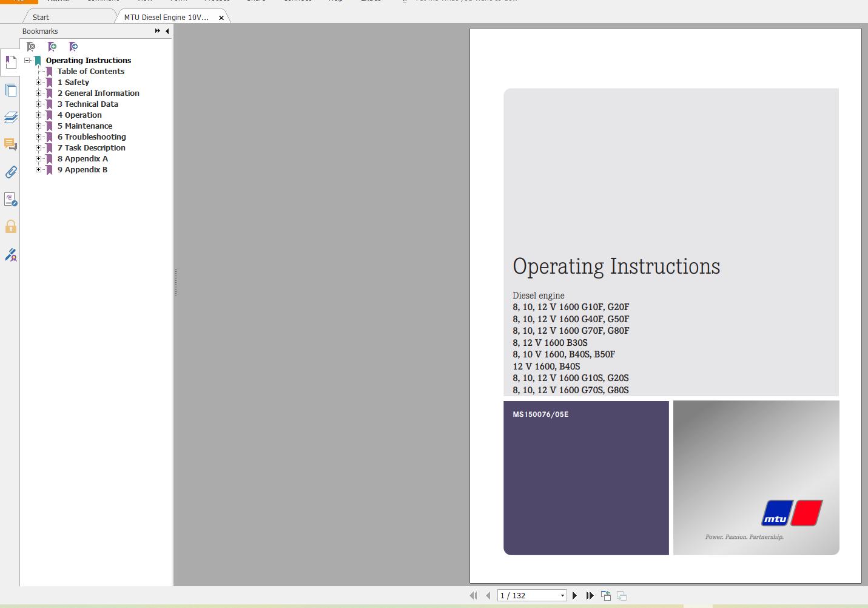Close the MTU Diesel Engine document tab
This screenshot has height=608, width=868.
[221, 18]
